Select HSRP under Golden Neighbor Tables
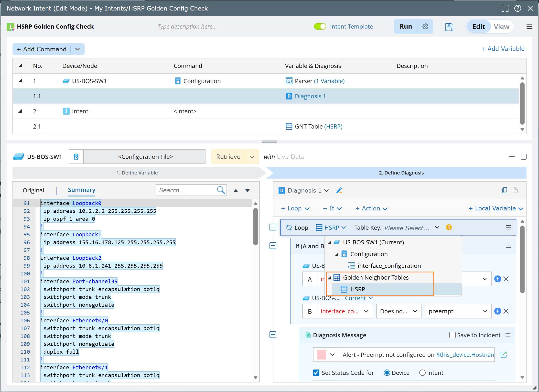The width and height of the screenshot is (539, 392). pyautogui.click(x=357, y=289)
